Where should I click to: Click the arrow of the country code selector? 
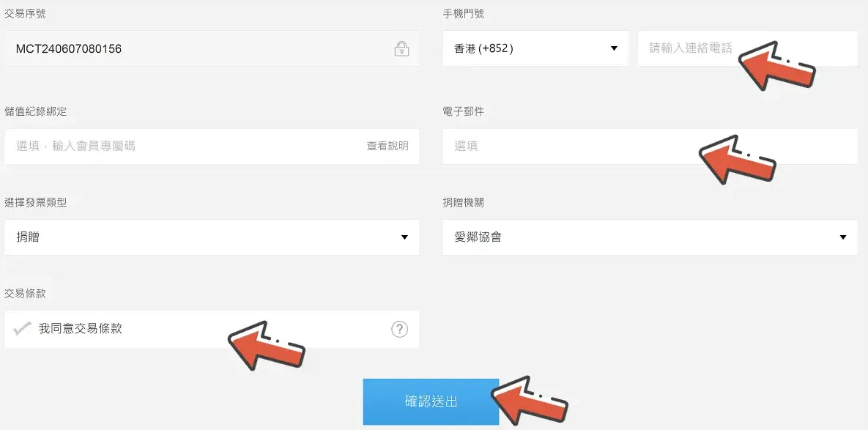click(x=613, y=48)
